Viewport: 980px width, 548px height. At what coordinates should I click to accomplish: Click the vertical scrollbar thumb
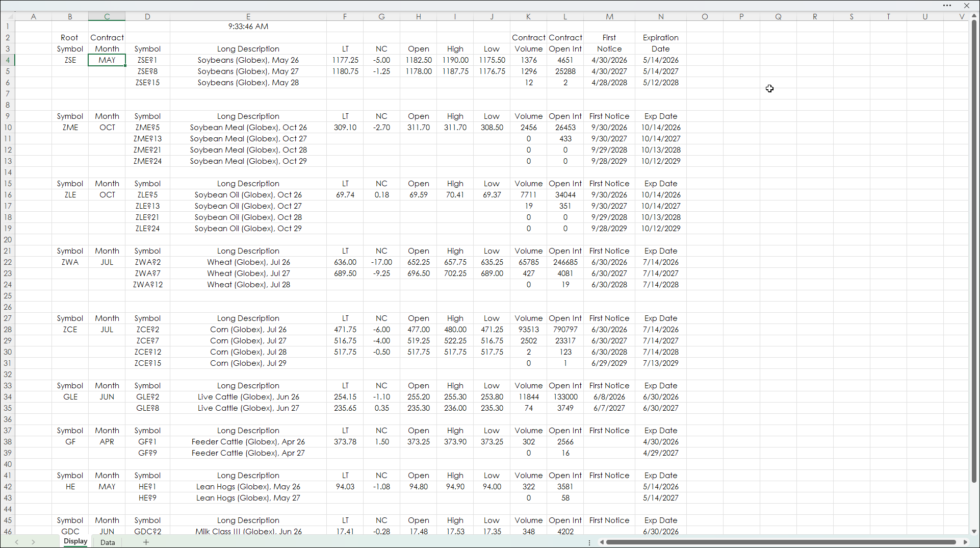974,250
